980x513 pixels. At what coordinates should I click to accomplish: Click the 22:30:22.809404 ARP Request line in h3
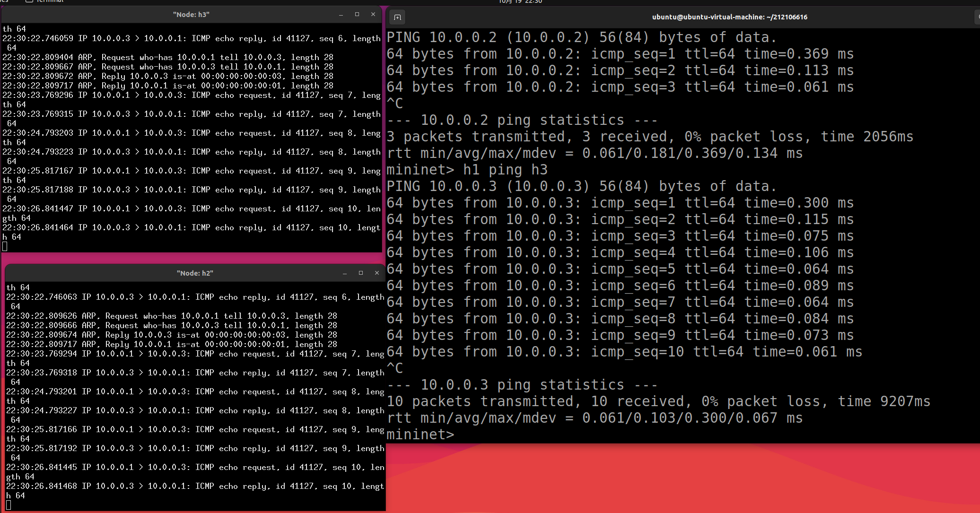click(x=168, y=57)
